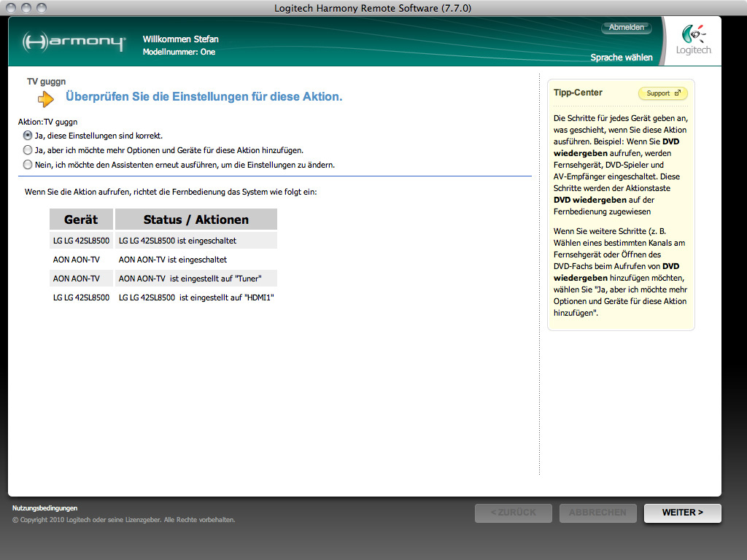Click the copyright notice text
Viewport: 747px width, 560px height.
click(124, 520)
